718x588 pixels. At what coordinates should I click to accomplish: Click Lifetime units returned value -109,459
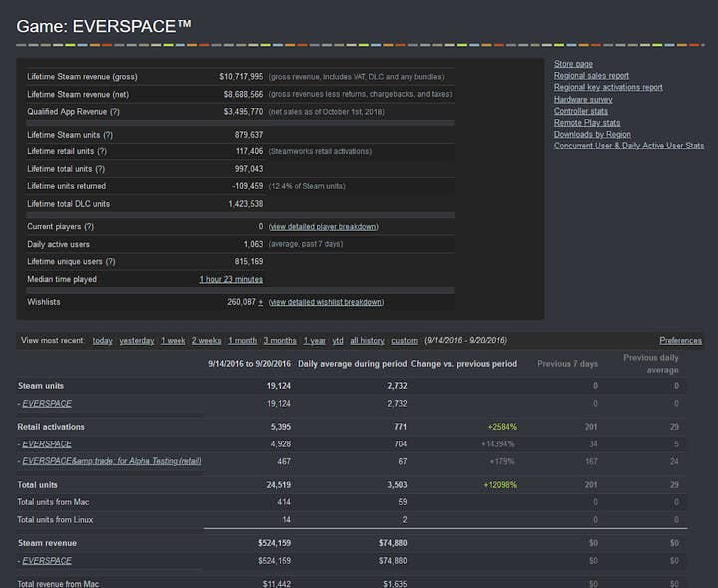point(247,186)
